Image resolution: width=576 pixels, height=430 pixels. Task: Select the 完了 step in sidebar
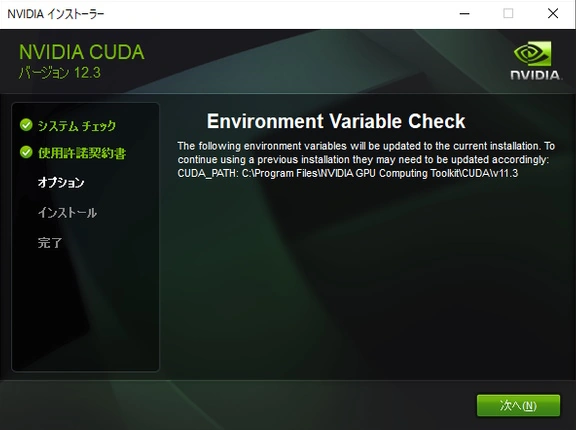tap(50, 243)
